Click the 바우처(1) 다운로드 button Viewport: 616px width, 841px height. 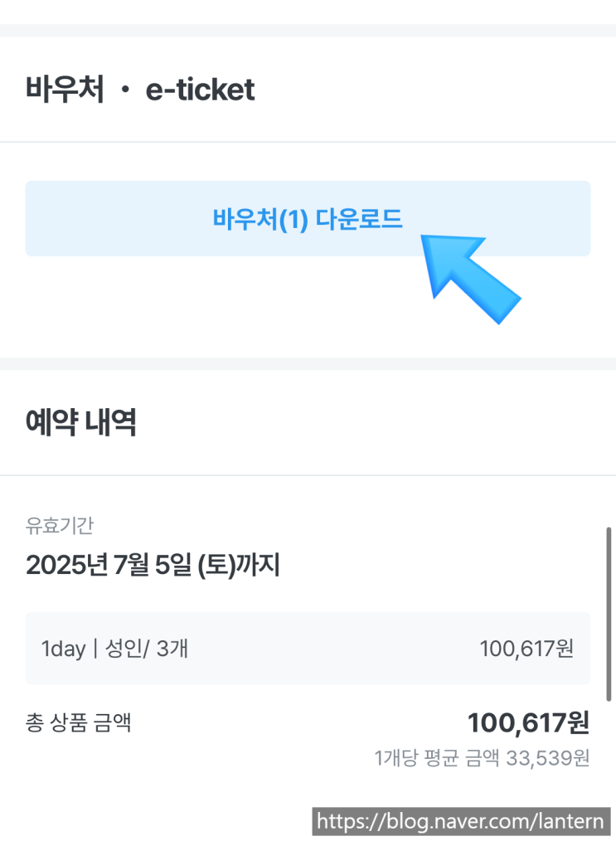pyautogui.click(x=308, y=219)
